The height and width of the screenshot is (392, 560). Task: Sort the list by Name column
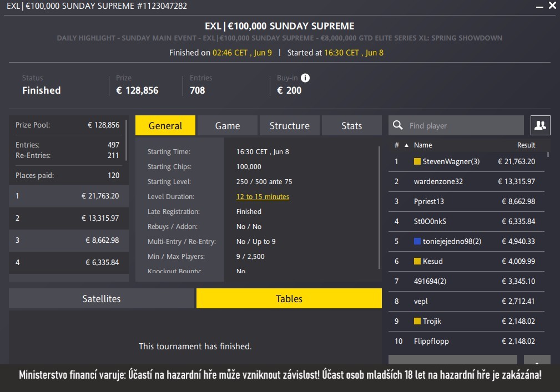[x=423, y=145]
